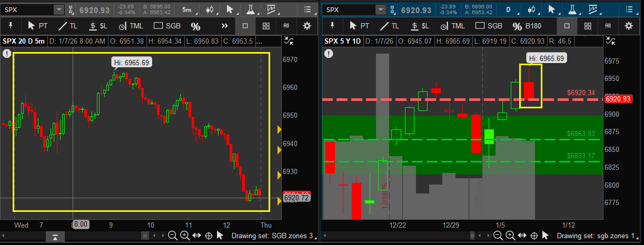Select the TL trendline tool in left chart
This screenshot has height=245, width=644.
click(x=68, y=26)
